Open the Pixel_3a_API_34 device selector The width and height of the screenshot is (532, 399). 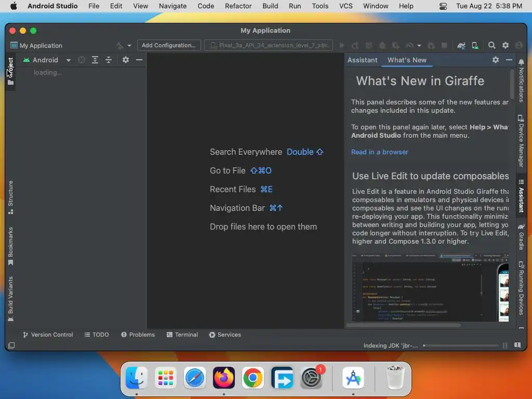coord(269,45)
